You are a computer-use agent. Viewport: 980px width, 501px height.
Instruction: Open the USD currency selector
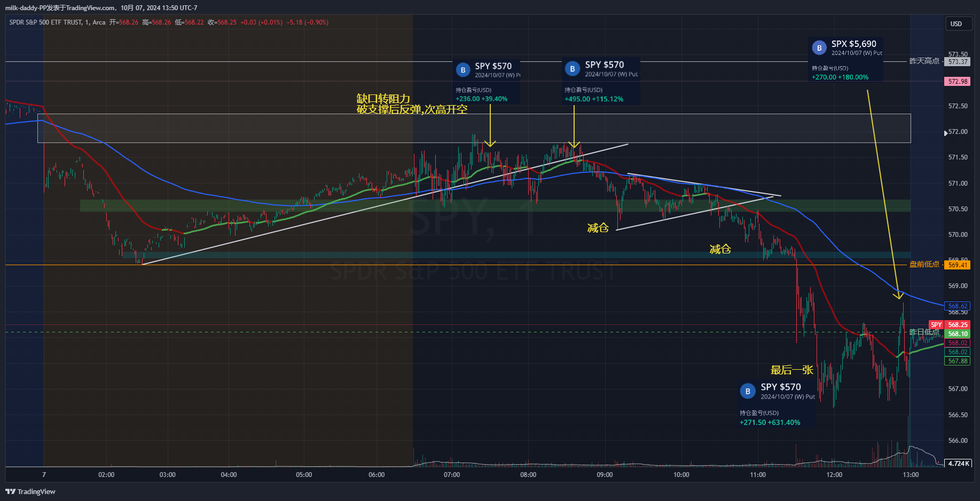956,24
